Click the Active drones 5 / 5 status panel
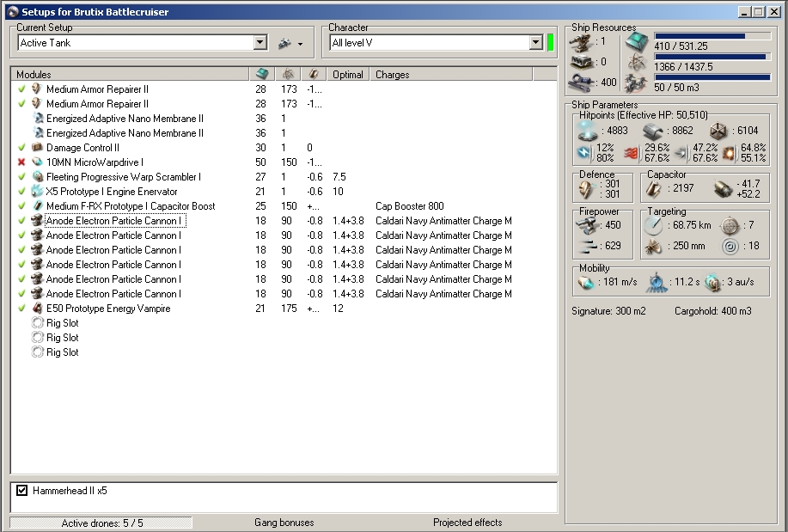The height and width of the screenshot is (532, 788). pos(101,523)
